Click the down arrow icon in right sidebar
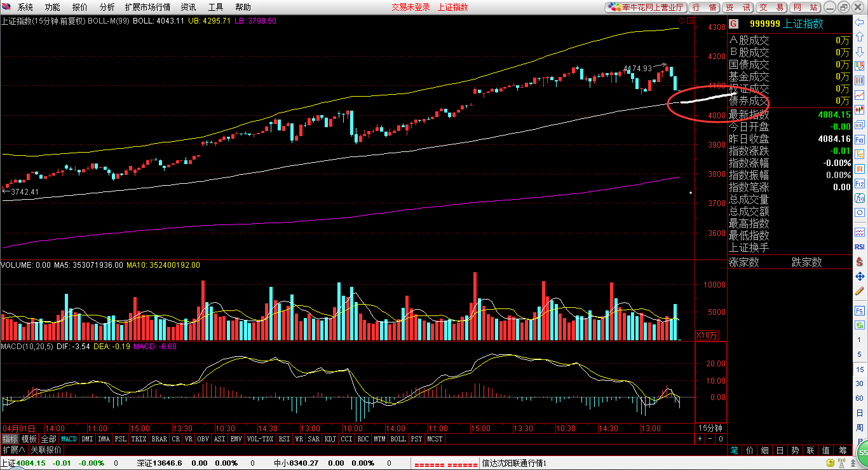Viewport: 868px width, 470px height. 860,51
